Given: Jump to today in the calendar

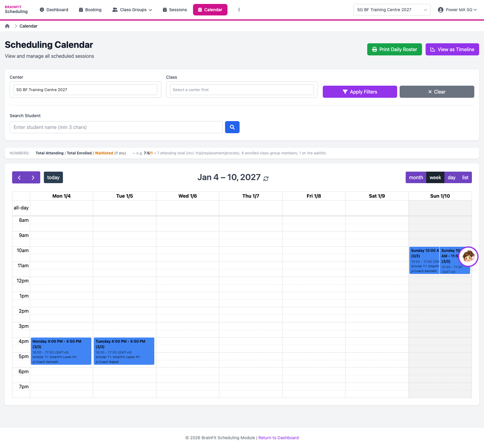Looking at the screenshot, I should tap(53, 178).
